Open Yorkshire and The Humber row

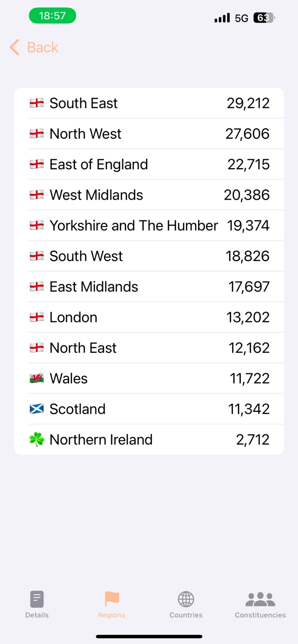pos(149,225)
